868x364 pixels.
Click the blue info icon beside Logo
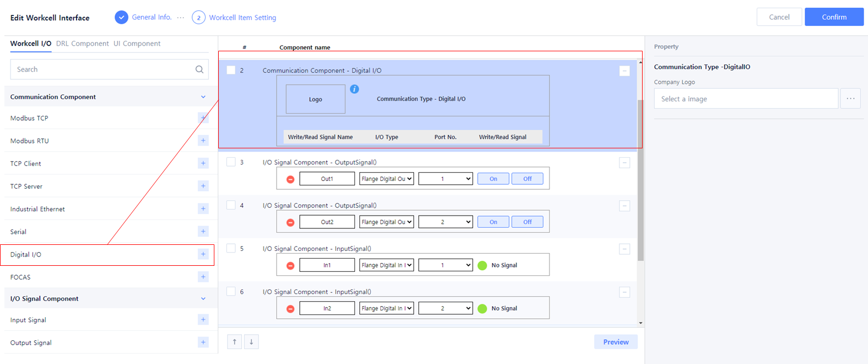354,89
